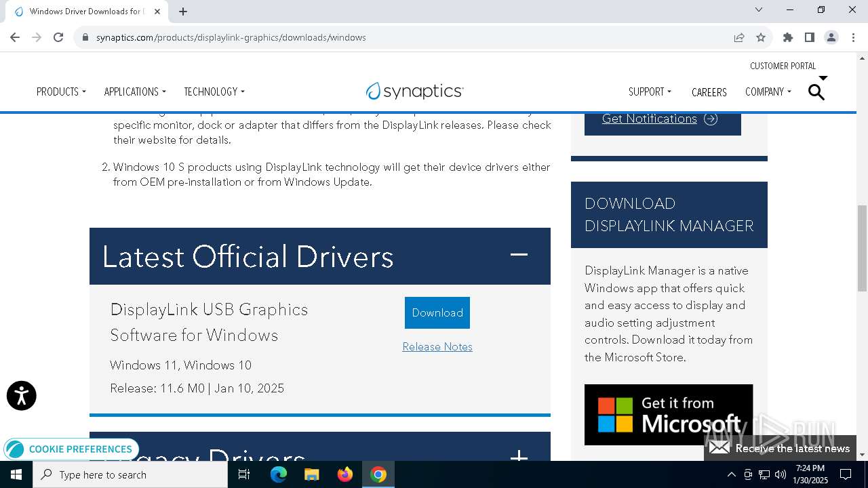
Task: View site information lock icon
Action: tap(85, 37)
